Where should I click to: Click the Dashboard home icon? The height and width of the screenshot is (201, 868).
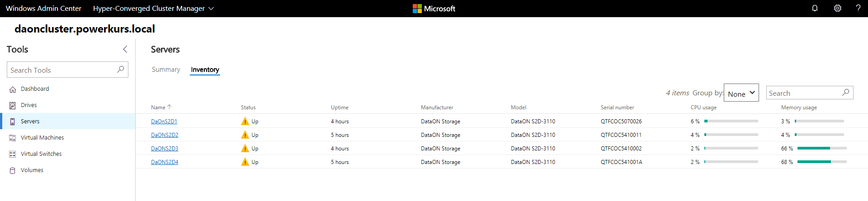tap(13, 89)
